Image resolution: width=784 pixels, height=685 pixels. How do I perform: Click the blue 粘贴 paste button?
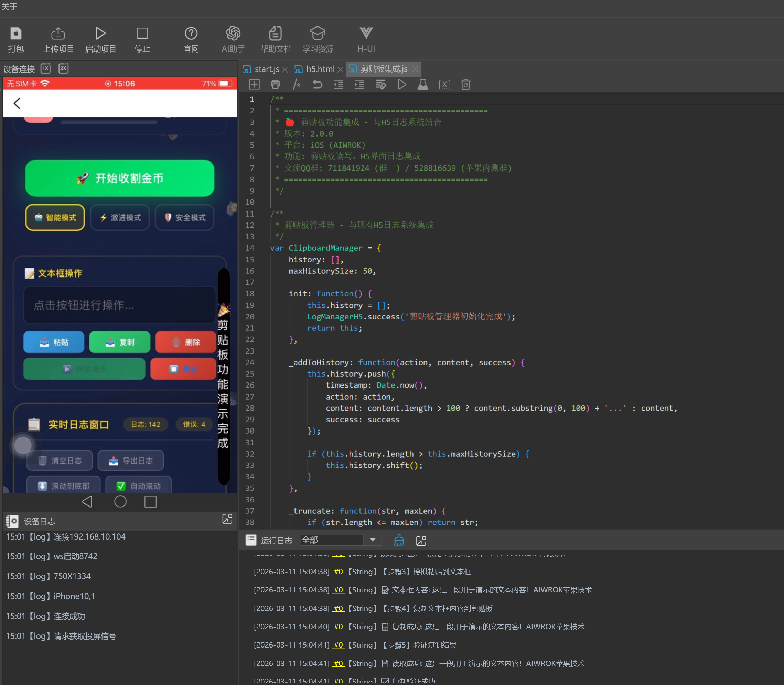54,342
